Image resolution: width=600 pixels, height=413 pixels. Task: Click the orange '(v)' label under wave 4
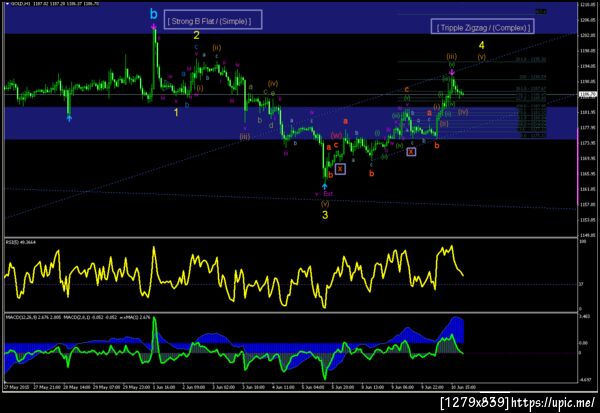pyautogui.click(x=481, y=57)
